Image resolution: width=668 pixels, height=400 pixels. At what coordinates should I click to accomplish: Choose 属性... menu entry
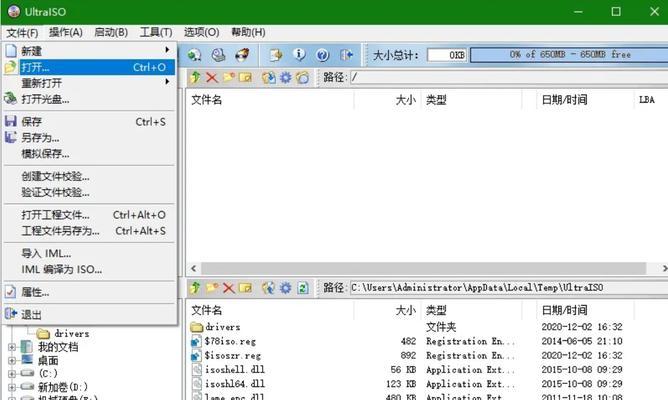coord(89,292)
